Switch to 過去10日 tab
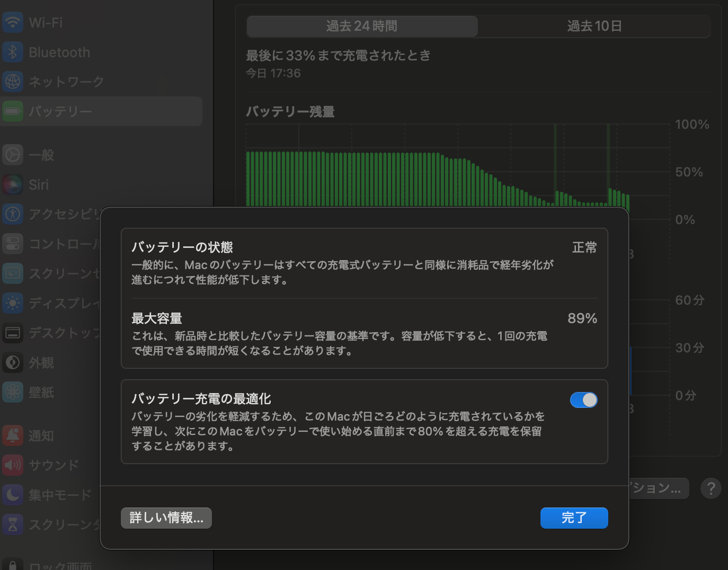 [594, 26]
